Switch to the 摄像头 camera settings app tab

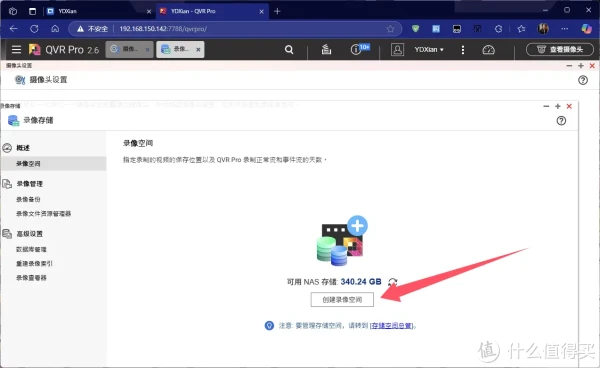pyautogui.click(x=129, y=49)
